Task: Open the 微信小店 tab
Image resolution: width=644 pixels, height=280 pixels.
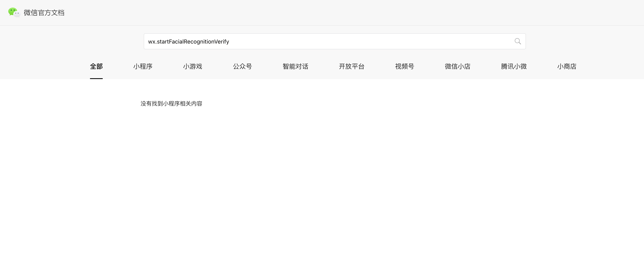Action: tap(458, 66)
